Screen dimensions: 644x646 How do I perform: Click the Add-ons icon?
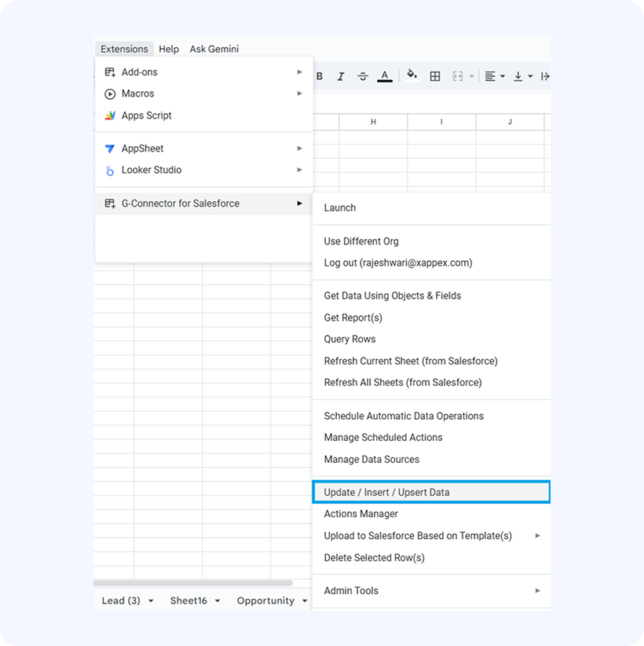[x=110, y=72]
